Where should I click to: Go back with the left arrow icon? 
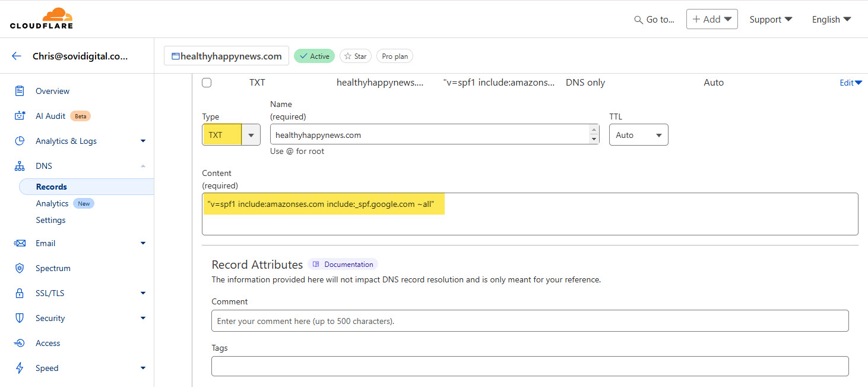coord(17,56)
